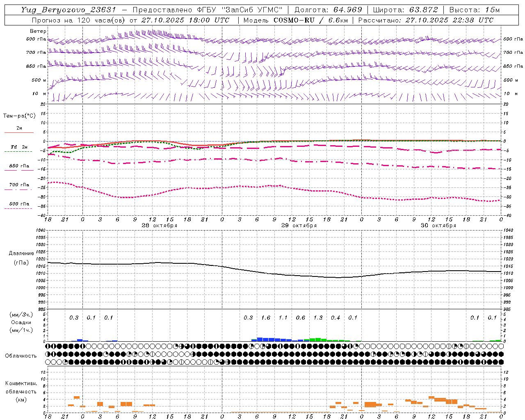Click the (мм/1ч.) precipitation unit label
525x420 pixels.
(x=21, y=330)
